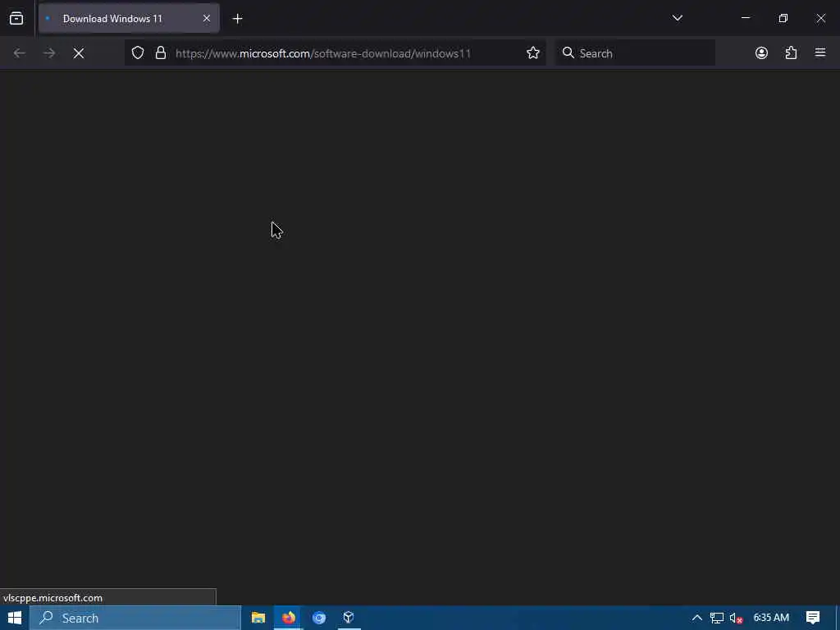The image size is (840, 630).
Task: Open the notifications action center
Action: tap(813, 618)
